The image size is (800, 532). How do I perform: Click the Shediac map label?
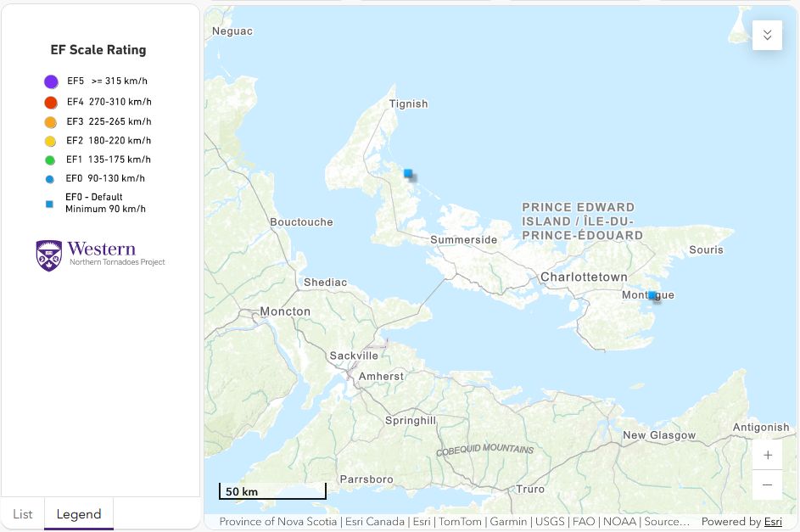pos(326,282)
